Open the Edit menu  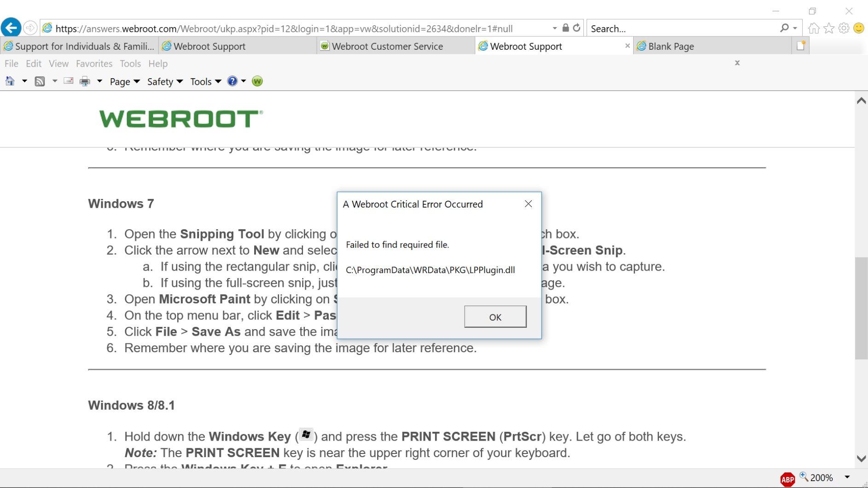pyautogui.click(x=34, y=64)
